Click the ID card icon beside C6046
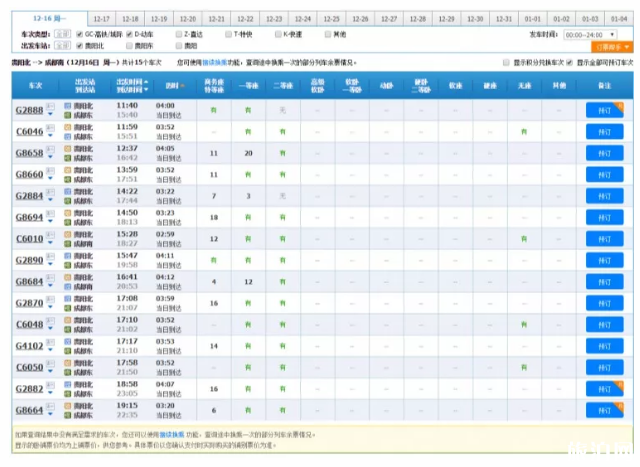640x467 pixels. click(x=50, y=129)
